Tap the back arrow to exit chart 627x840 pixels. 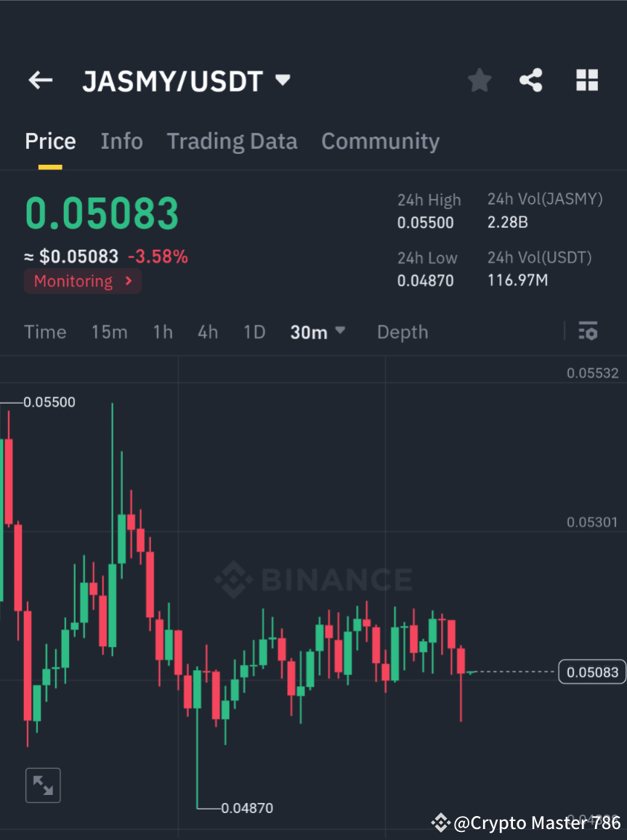coord(40,80)
